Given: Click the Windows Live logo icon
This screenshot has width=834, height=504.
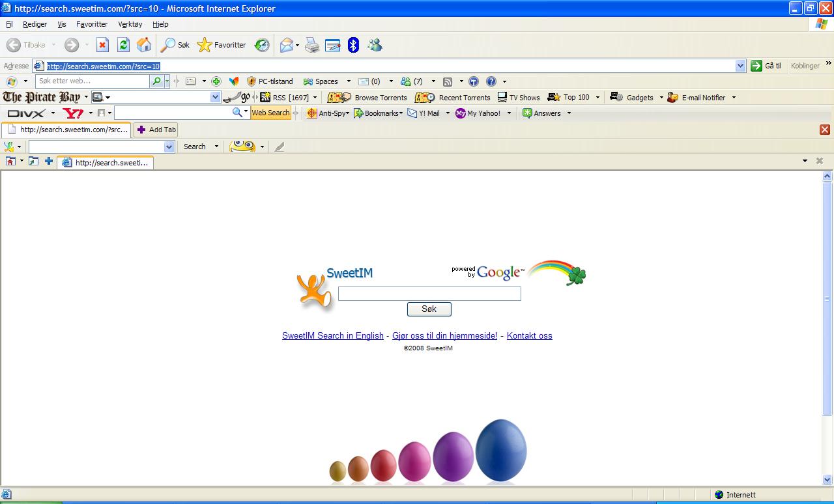Looking at the screenshot, I should click(x=12, y=81).
